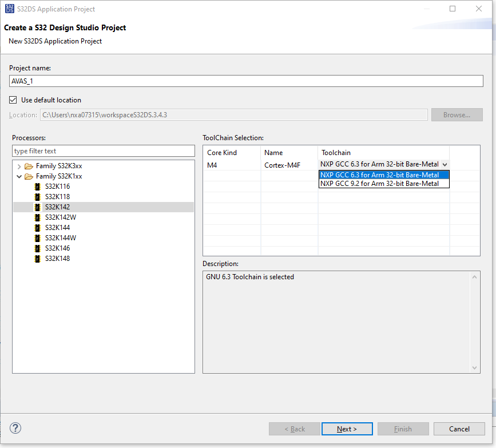Select the S32K142W processor chip icon
This screenshot has height=448, width=496.
[x=37, y=217]
